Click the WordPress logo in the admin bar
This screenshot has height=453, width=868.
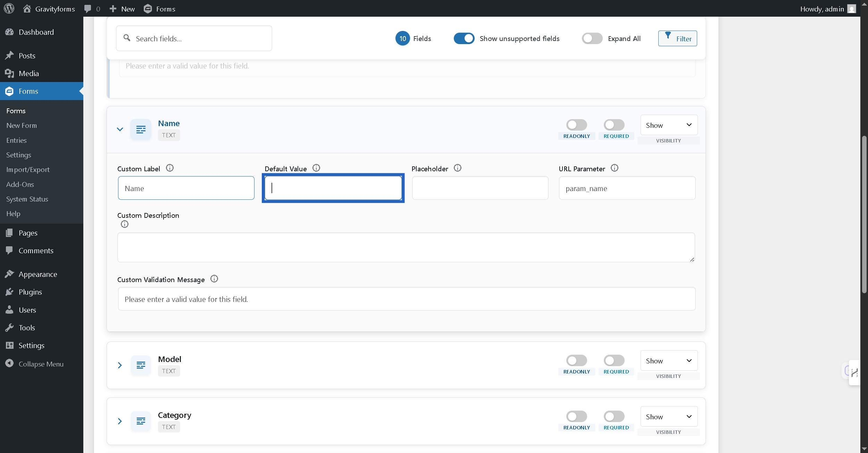coord(9,9)
